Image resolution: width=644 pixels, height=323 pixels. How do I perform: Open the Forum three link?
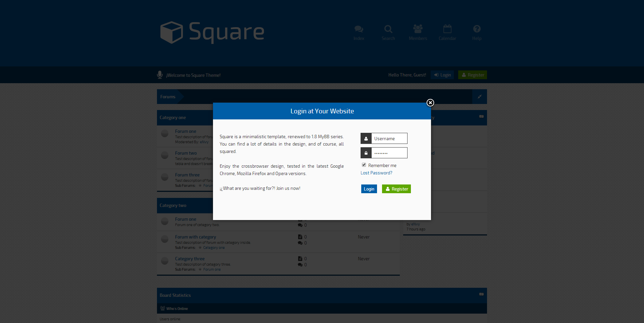[187, 175]
